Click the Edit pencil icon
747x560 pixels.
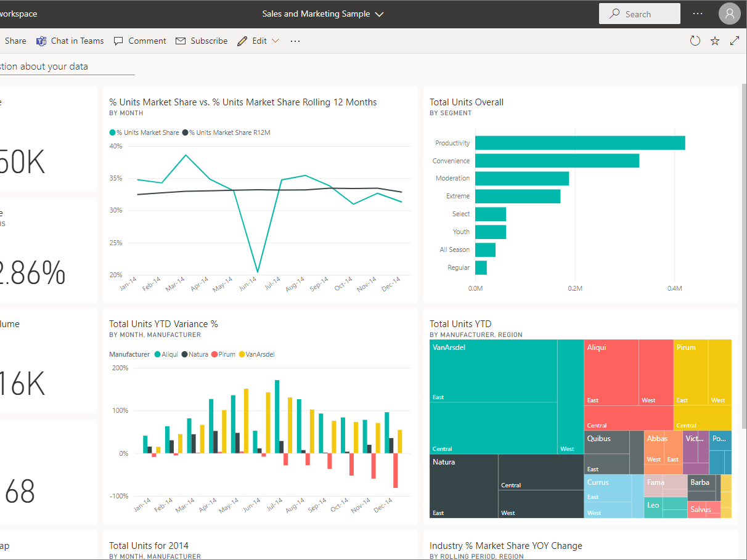(x=242, y=41)
